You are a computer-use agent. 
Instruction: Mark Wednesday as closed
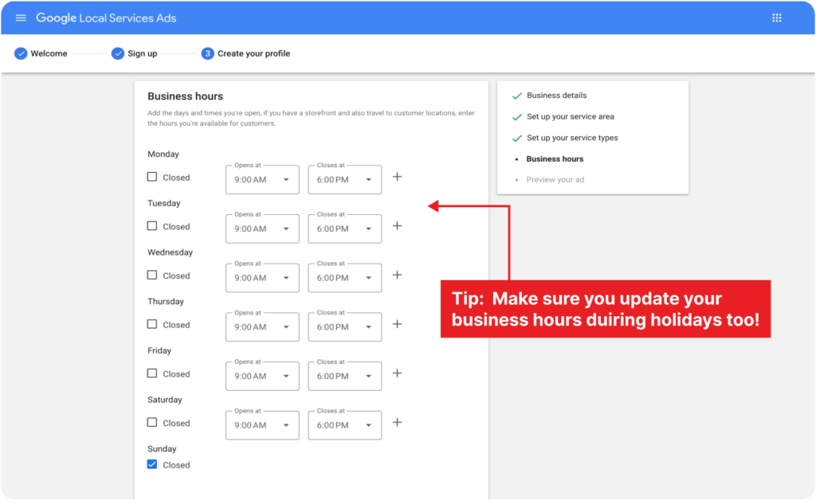[152, 275]
